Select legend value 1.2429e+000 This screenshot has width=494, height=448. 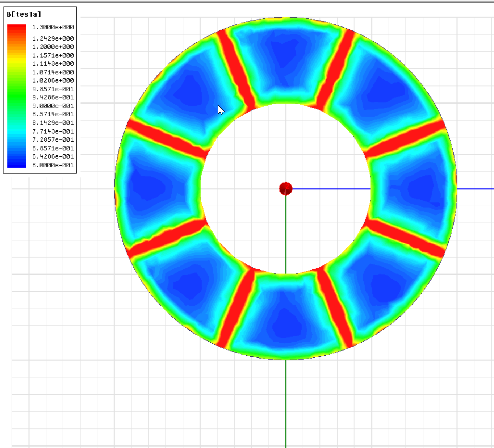click(53, 38)
